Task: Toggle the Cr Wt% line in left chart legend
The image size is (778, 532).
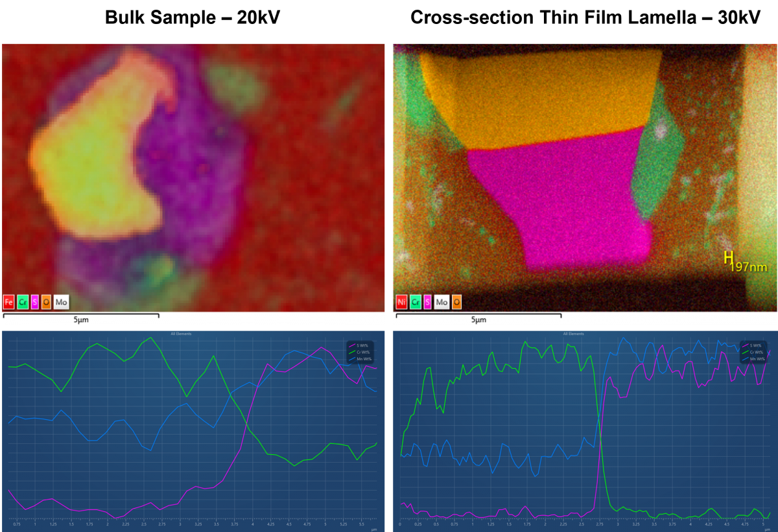Action: click(x=362, y=352)
